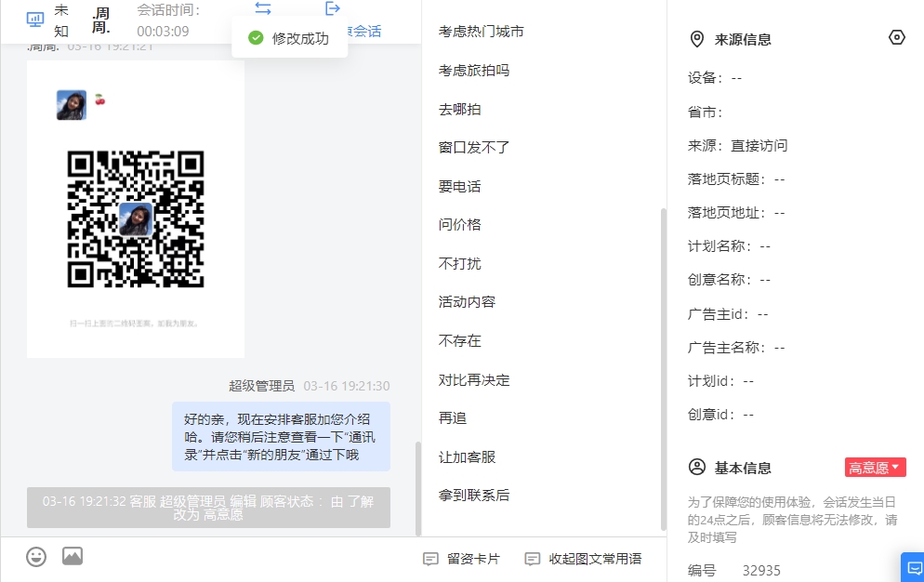Select quick phrase 拿到联系后
924x582 pixels.
pyautogui.click(x=474, y=496)
